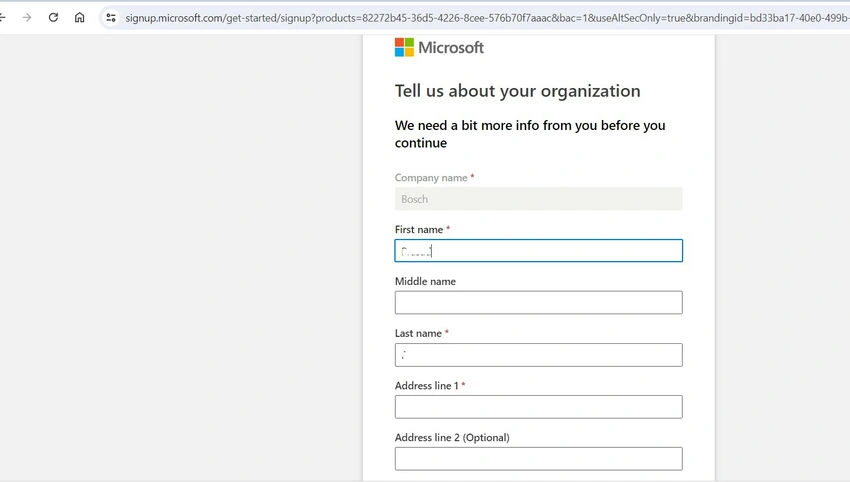The image size is (850, 482).
Task: Click the 'Tell us about your organization' heading
Action: (517, 91)
